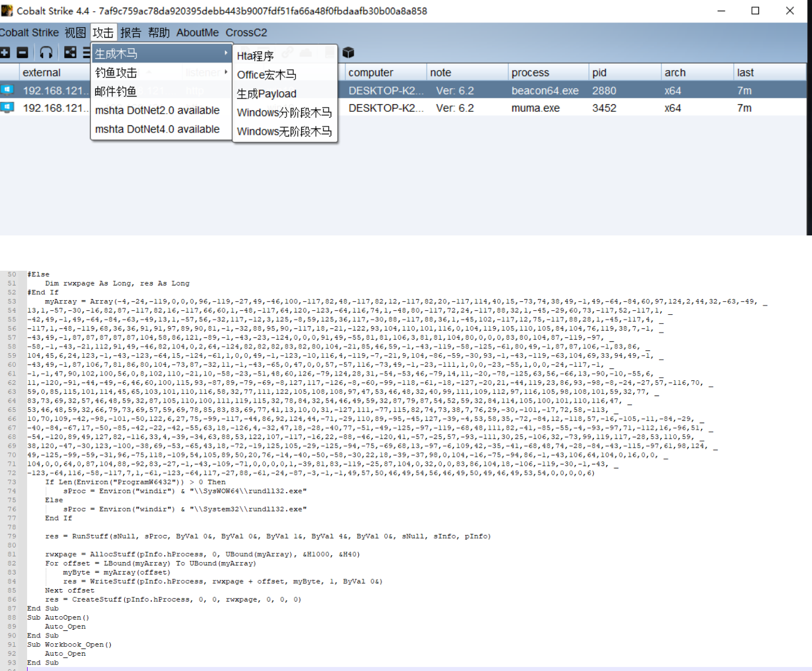Click note Ver: 6.2 in beacon64.exe row
The image size is (812, 671).
[455, 91]
